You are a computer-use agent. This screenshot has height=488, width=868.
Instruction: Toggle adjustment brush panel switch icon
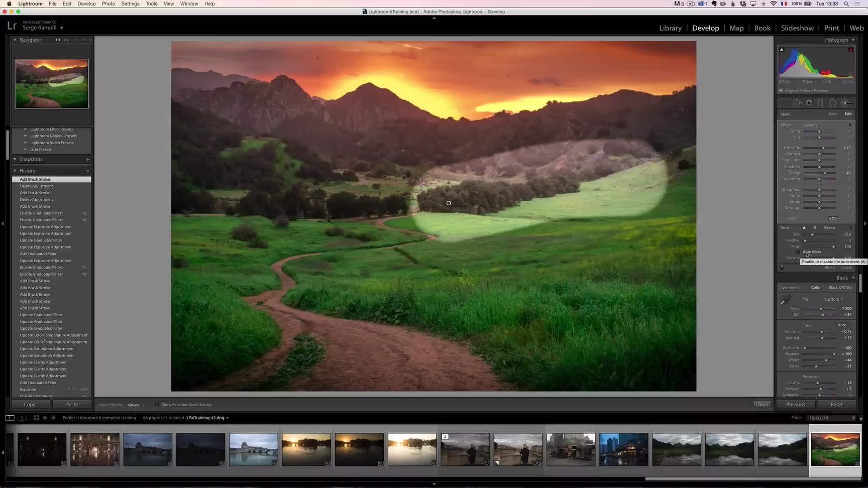point(782,268)
